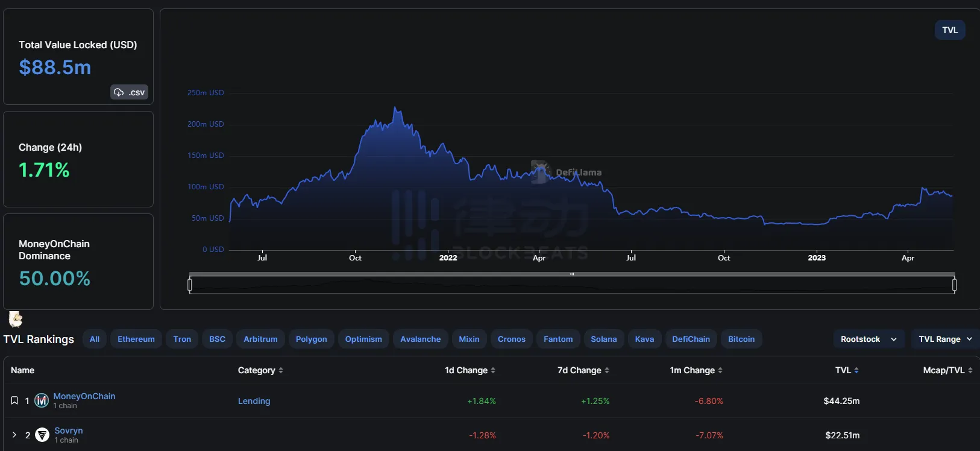This screenshot has height=451, width=980.
Task: Click the MoneyOnChain logo icon
Action: (42, 400)
